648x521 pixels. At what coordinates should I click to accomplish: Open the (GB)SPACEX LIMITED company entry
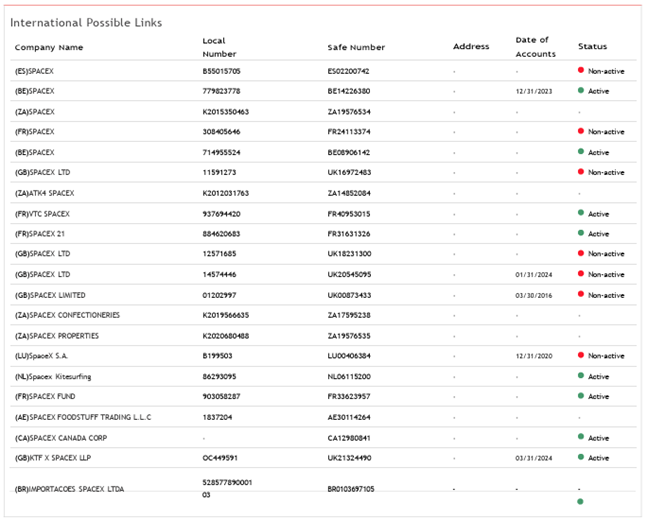pyautogui.click(x=50, y=295)
